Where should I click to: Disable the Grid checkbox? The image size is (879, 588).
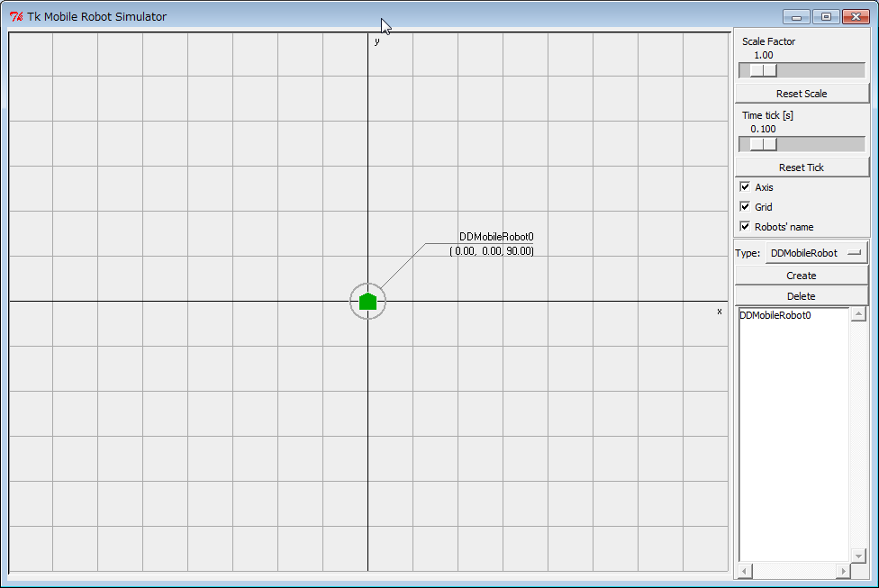[745, 207]
